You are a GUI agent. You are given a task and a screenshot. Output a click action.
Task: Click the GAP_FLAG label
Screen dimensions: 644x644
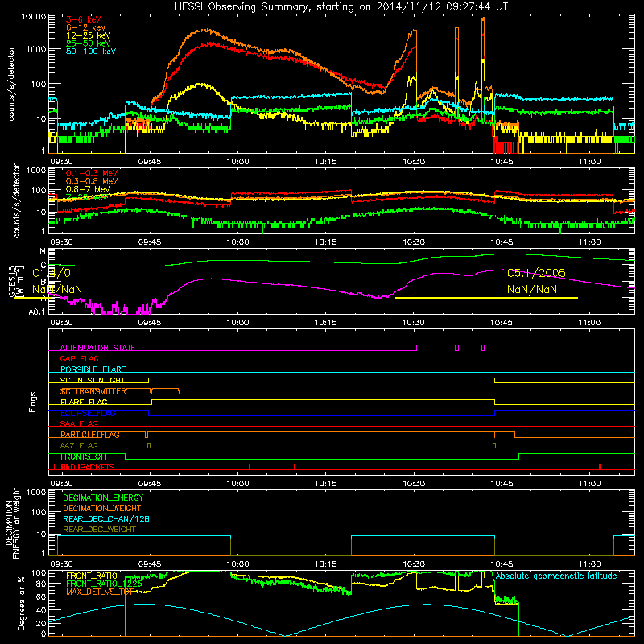point(79,358)
